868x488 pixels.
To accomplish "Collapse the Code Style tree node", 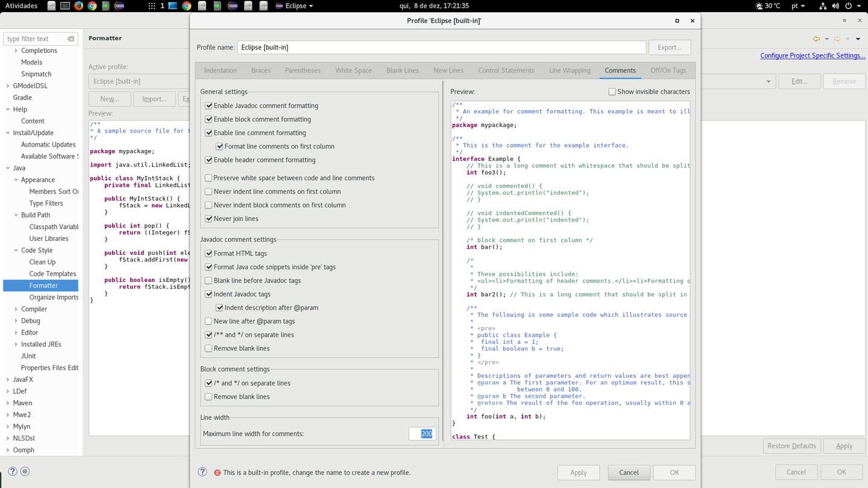I will [16, 250].
